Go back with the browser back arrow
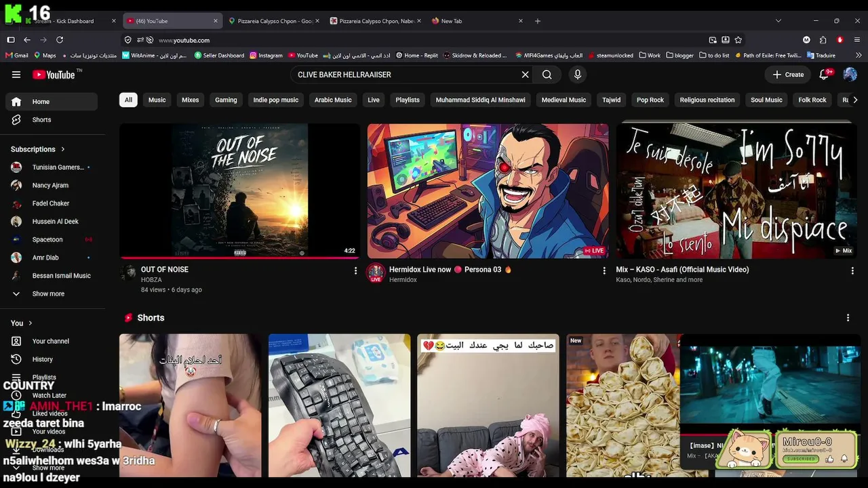 [x=27, y=40]
